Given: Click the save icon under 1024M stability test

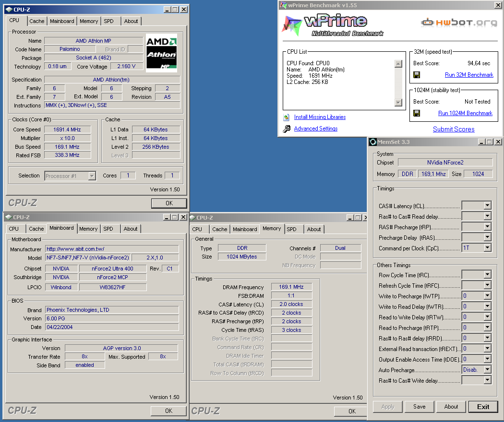Looking at the screenshot, I should (417, 113).
